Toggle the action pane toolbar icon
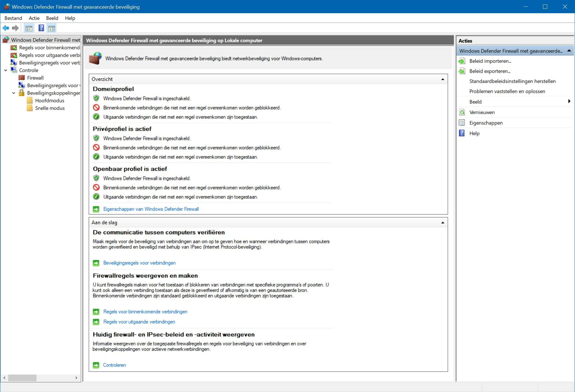Screen dimensions: 575x392 (52, 28)
